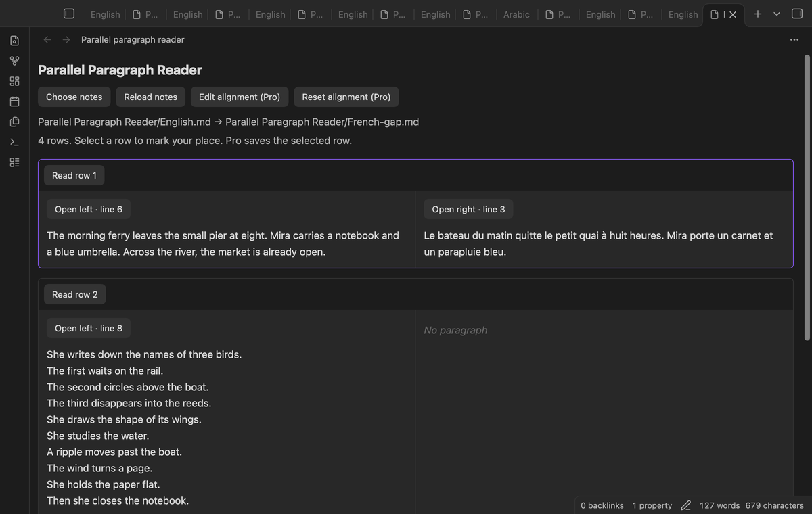Image resolution: width=812 pixels, height=514 pixels.
Task: Click the English paragraph about the morning ferry
Action: [223, 243]
